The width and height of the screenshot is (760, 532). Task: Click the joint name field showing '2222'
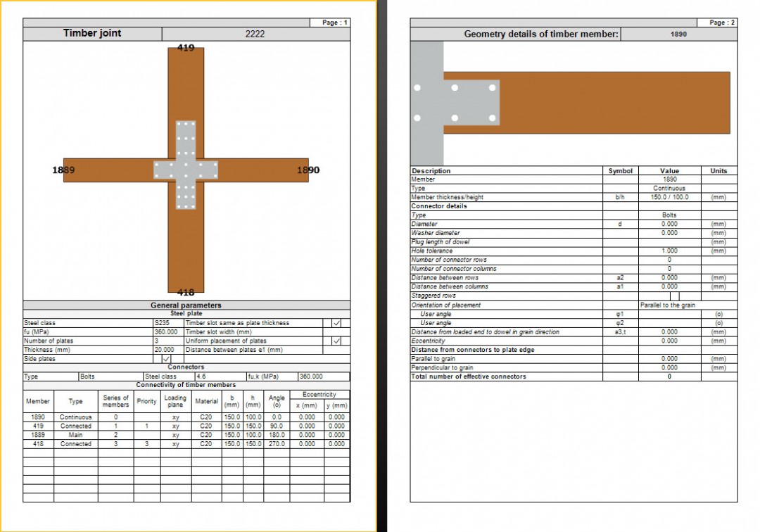pyautogui.click(x=254, y=33)
